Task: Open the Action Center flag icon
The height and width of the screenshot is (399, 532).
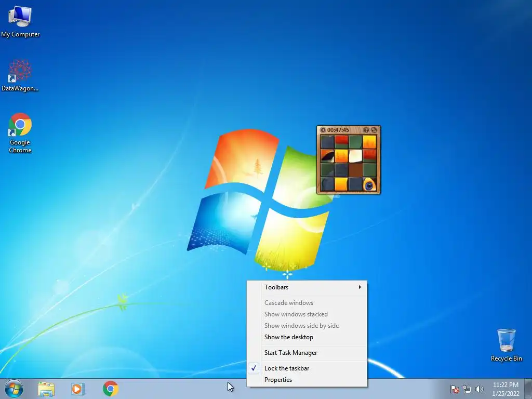Action: click(x=455, y=389)
